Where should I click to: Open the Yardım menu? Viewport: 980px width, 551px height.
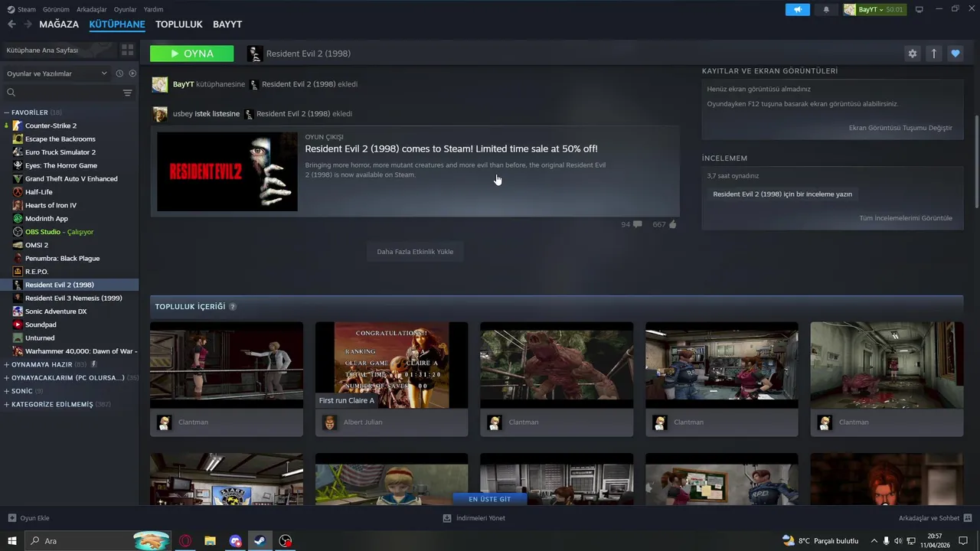(x=153, y=9)
